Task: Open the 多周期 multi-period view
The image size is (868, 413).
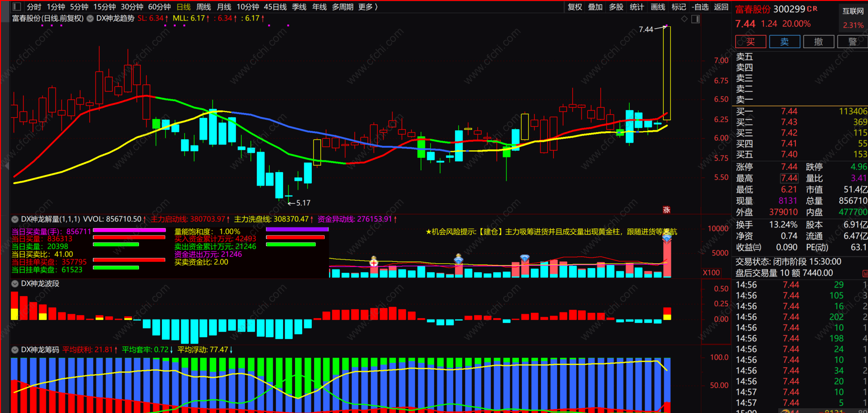Action: (343, 7)
